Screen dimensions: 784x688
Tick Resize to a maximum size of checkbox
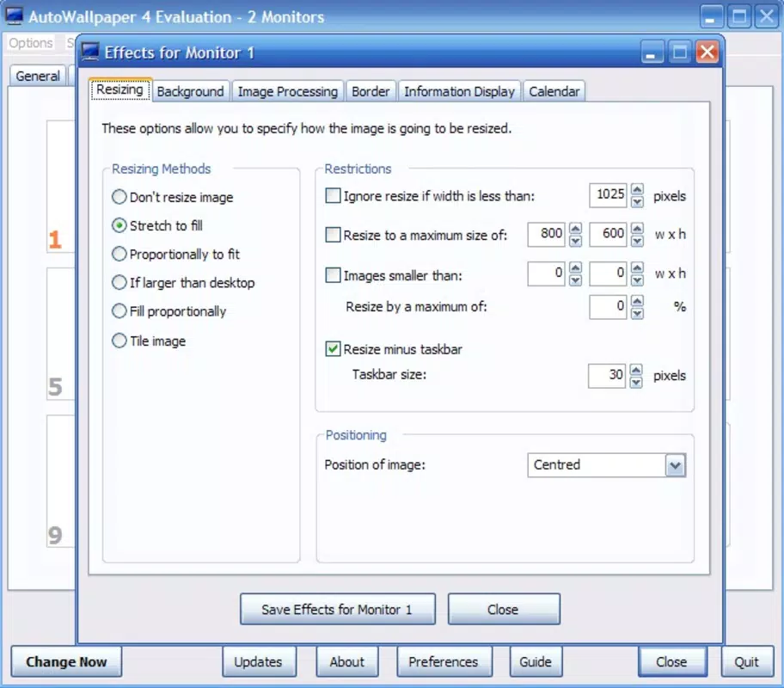pos(333,234)
